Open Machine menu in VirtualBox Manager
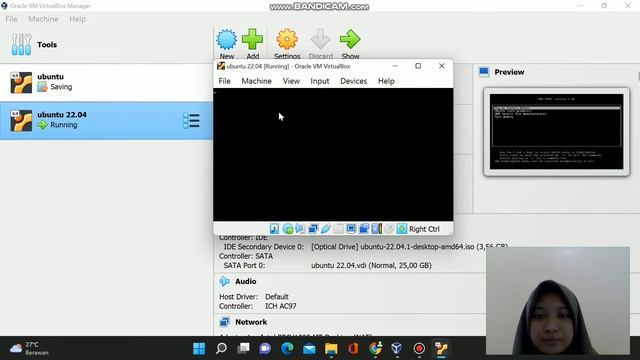 click(x=43, y=19)
